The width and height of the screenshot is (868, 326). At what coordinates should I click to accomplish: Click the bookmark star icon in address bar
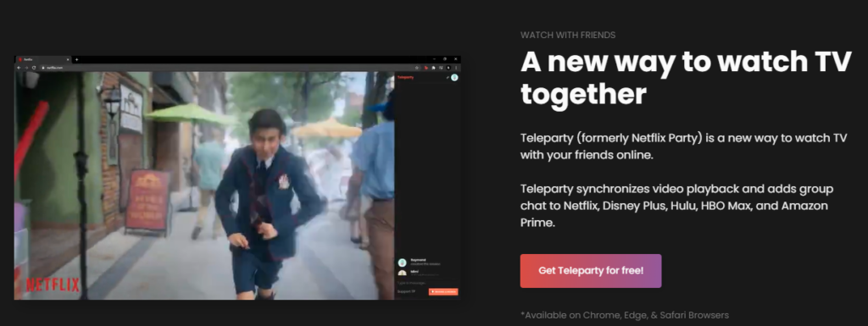pos(417,68)
